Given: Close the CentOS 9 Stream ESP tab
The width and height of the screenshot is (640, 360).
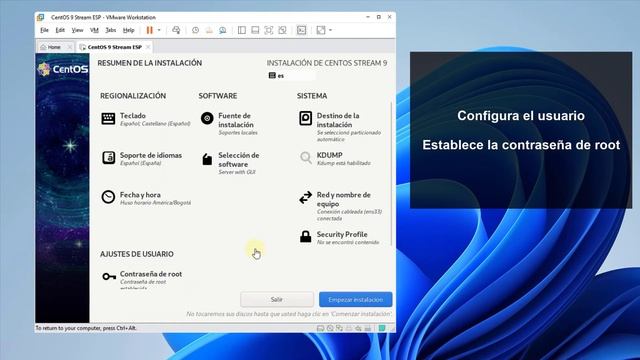Looking at the screenshot, I should coord(148,47).
